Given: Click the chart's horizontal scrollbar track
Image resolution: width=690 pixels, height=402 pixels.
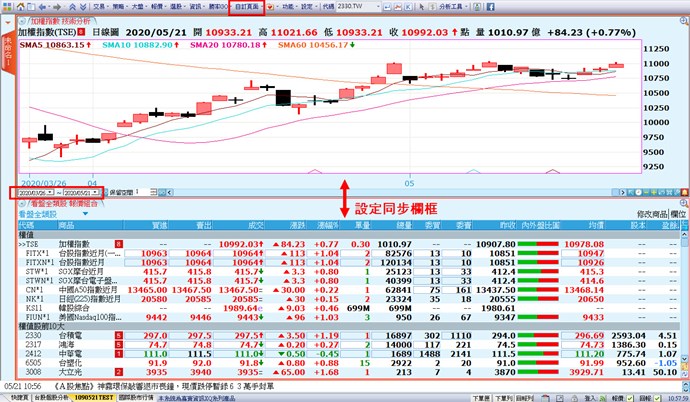Looking at the screenshot, I should coord(400,191).
